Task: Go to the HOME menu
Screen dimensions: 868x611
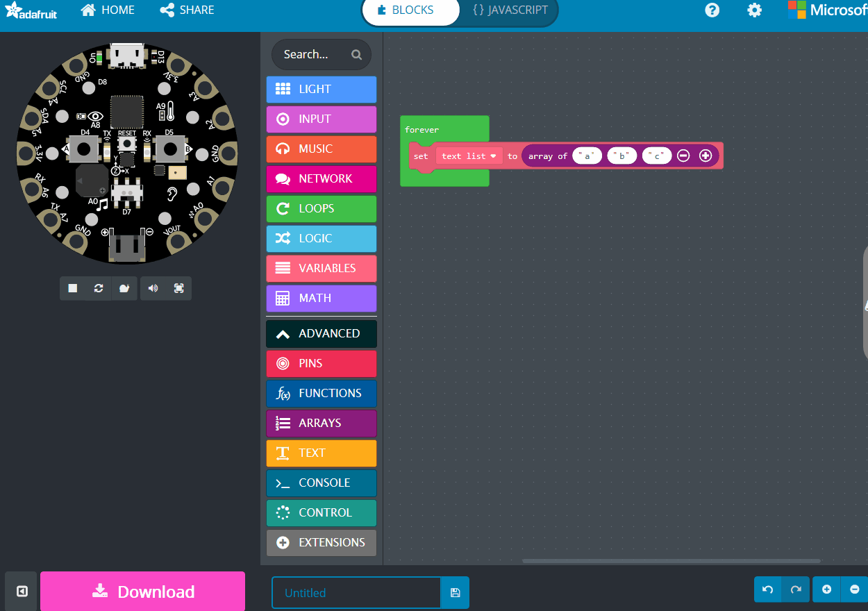Action: tap(107, 10)
